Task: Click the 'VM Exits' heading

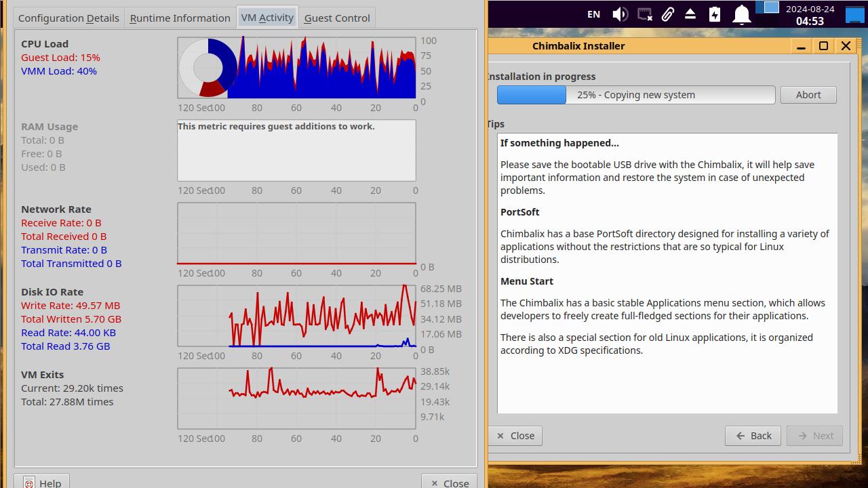Action: pyautogui.click(x=42, y=375)
